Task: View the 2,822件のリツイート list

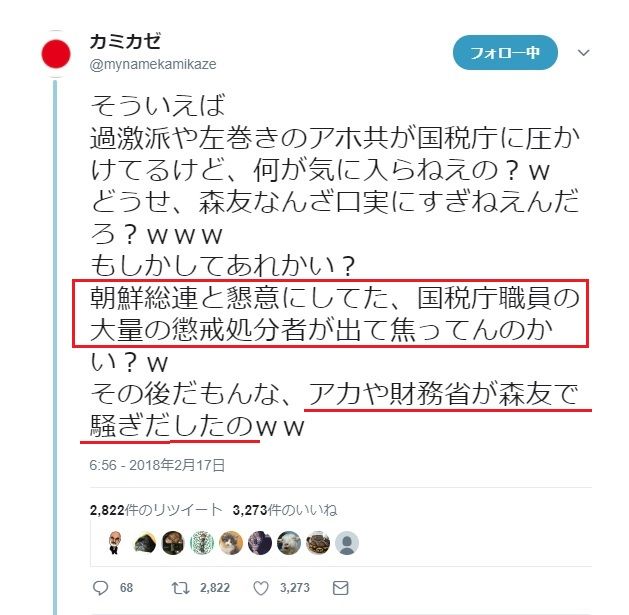Action: point(156,510)
